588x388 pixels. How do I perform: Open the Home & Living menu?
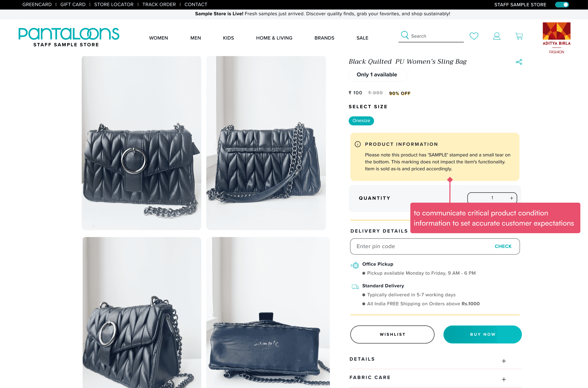point(274,38)
